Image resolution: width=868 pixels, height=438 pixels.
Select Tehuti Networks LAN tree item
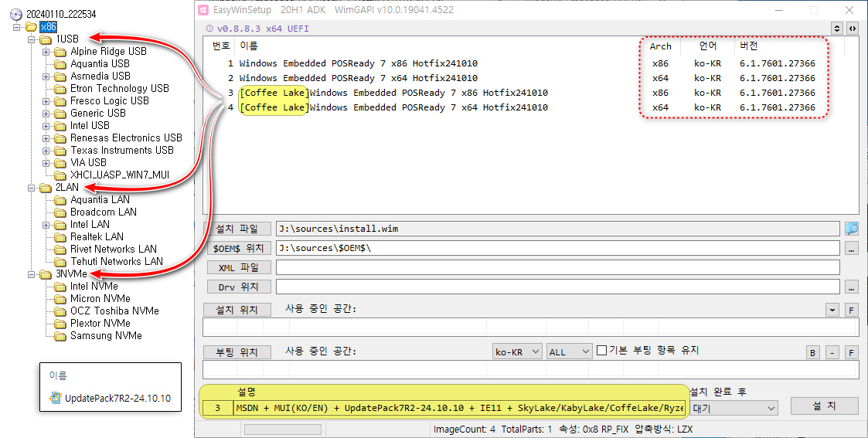117,262
